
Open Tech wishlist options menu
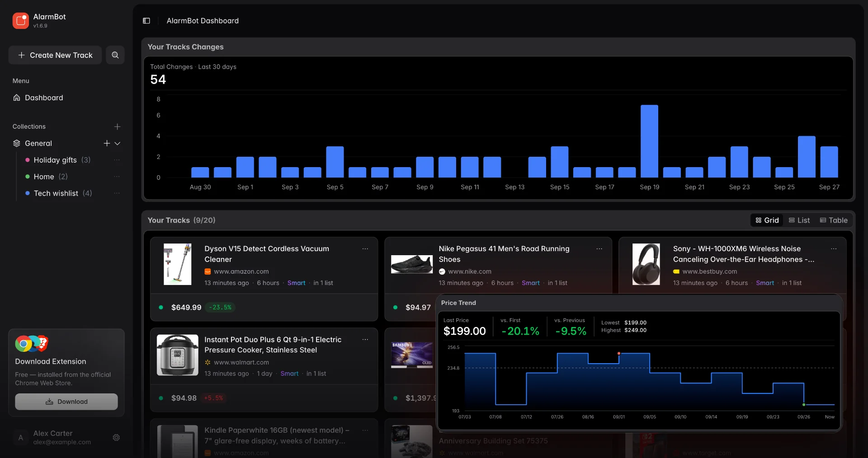[x=117, y=193]
